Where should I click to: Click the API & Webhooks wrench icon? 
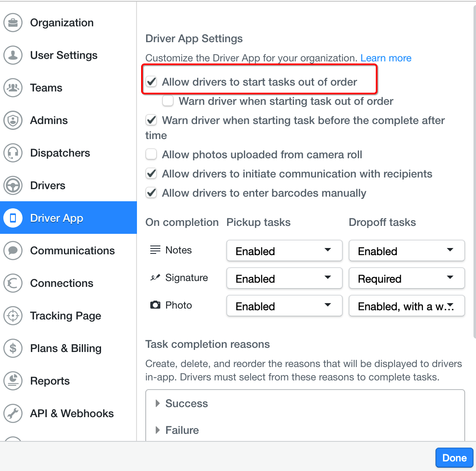click(13, 413)
